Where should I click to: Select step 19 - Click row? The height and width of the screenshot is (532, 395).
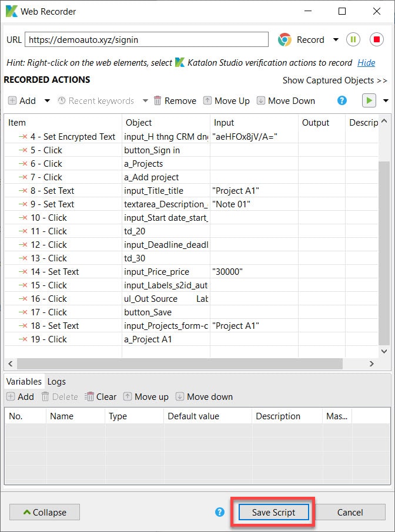coord(191,339)
